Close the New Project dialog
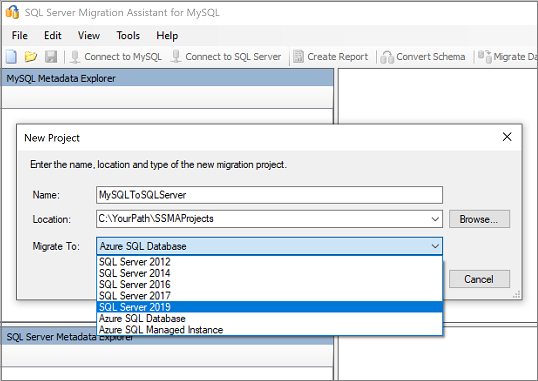The height and width of the screenshot is (381, 538). pyautogui.click(x=507, y=137)
